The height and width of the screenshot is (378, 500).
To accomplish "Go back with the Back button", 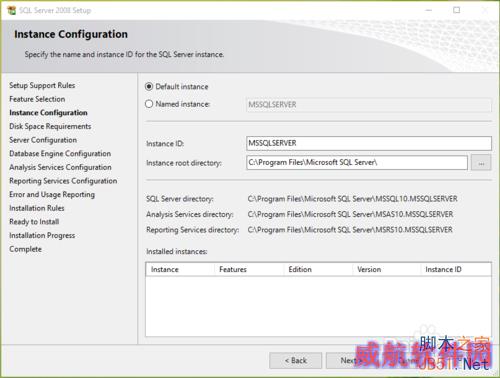I will click(296, 360).
